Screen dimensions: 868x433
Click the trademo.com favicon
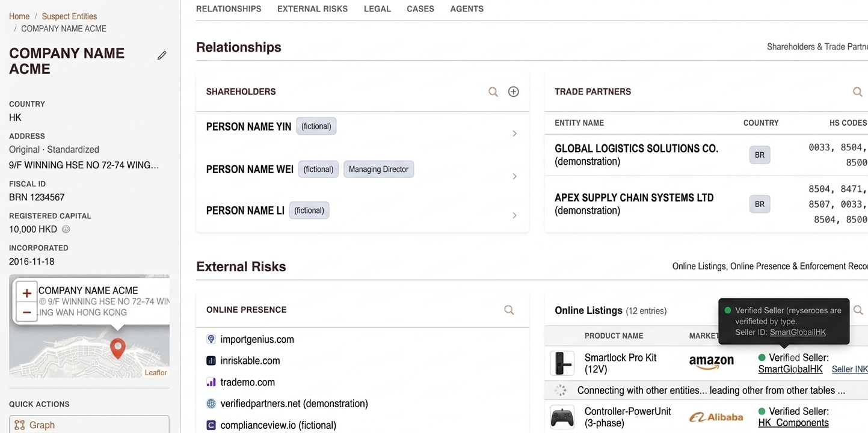click(211, 382)
